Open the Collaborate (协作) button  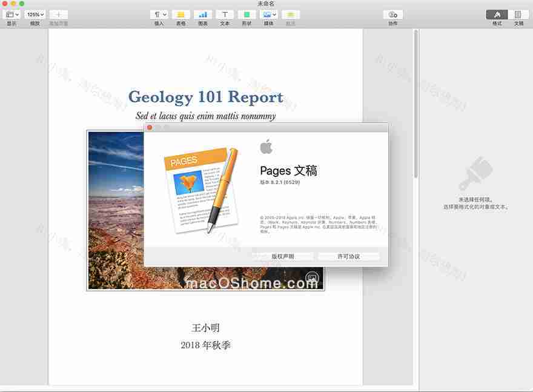tap(393, 15)
